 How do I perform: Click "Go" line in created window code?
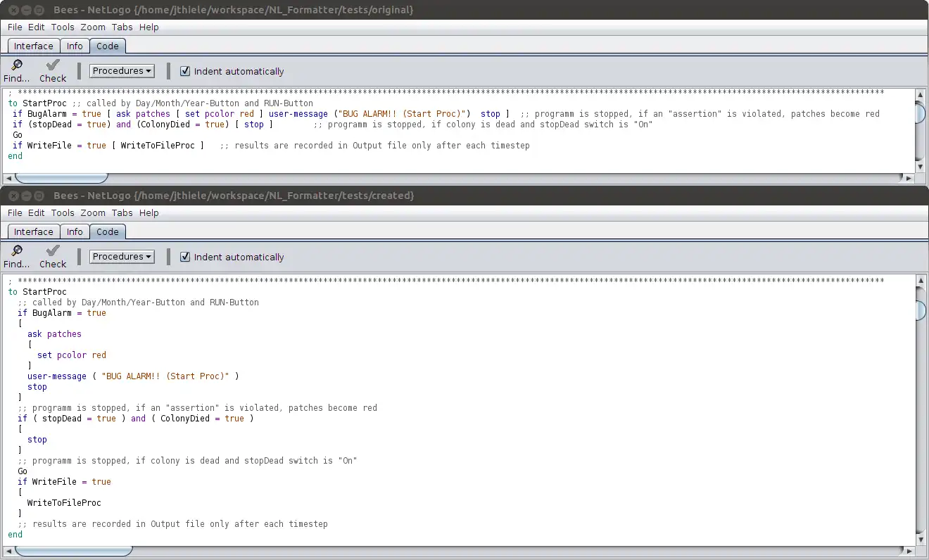coord(23,471)
